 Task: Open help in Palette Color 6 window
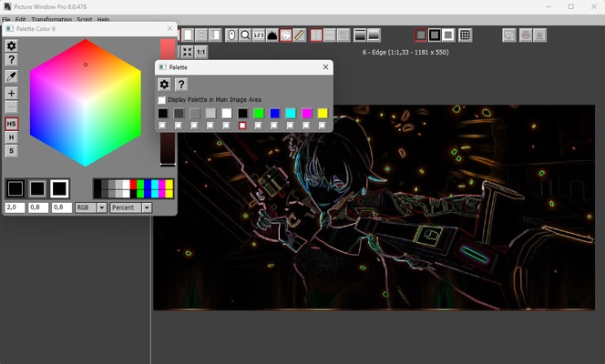pyautogui.click(x=11, y=60)
